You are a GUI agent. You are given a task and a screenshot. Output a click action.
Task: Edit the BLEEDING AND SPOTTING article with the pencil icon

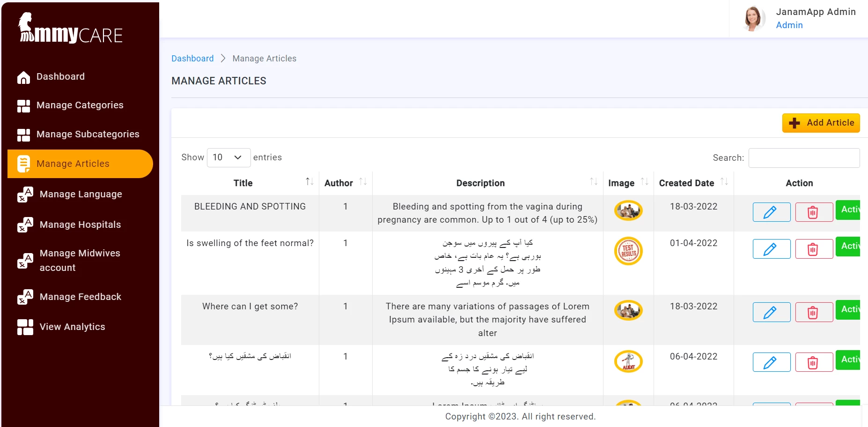(x=771, y=212)
